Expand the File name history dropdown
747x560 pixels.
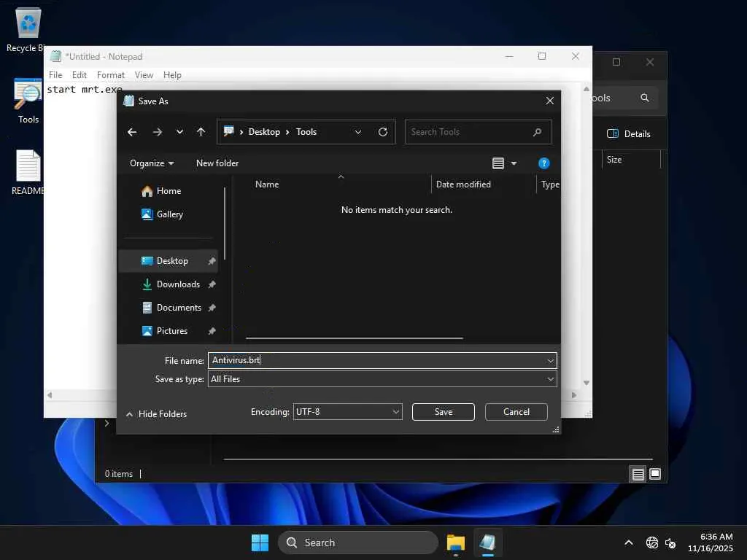550,360
